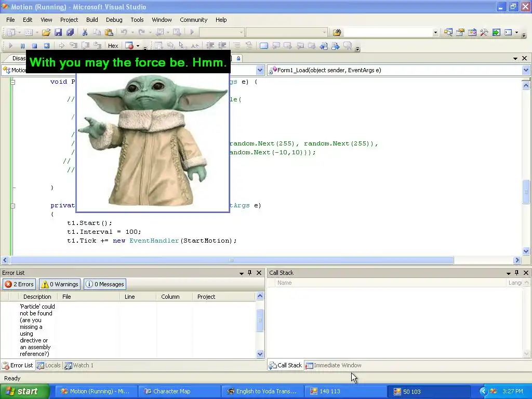
Task: Click the Name column header in Call Stack
Action: [390, 283]
